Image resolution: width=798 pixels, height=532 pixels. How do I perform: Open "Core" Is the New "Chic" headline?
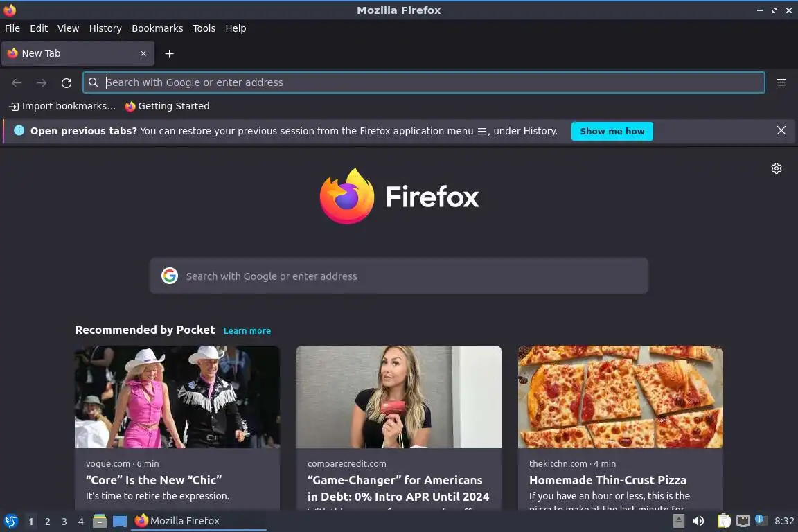point(154,480)
